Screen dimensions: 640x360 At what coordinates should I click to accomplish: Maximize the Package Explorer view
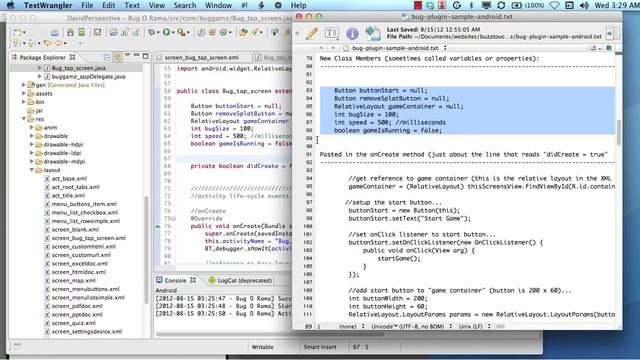[x=145, y=56]
